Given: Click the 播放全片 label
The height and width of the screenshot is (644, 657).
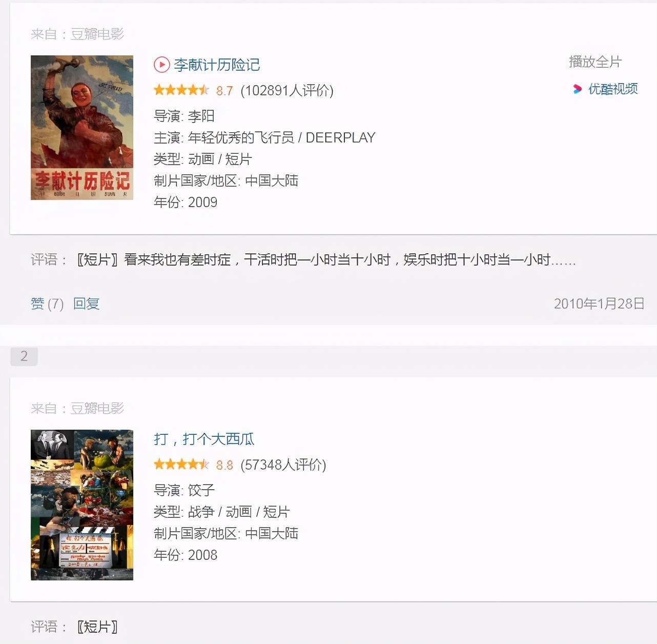Looking at the screenshot, I should click(x=596, y=62).
